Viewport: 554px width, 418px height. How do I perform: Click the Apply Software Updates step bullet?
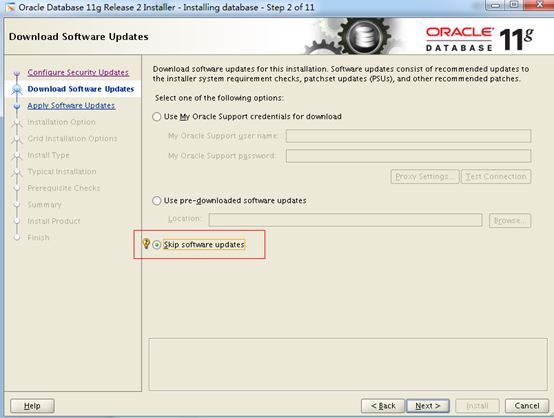(17, 106)
